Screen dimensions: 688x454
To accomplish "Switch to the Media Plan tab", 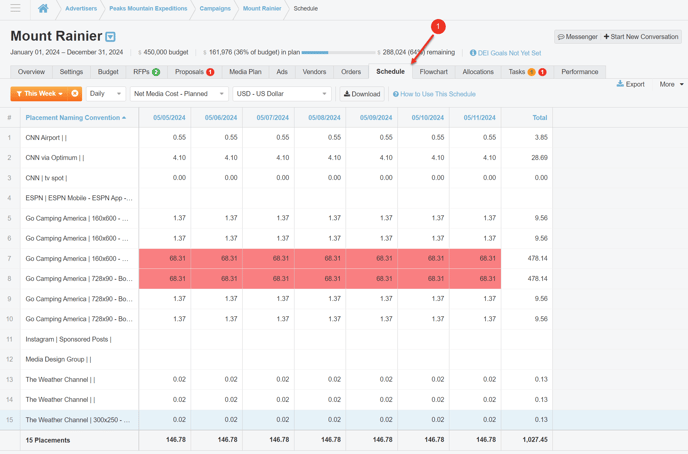I will click(245, 72).
